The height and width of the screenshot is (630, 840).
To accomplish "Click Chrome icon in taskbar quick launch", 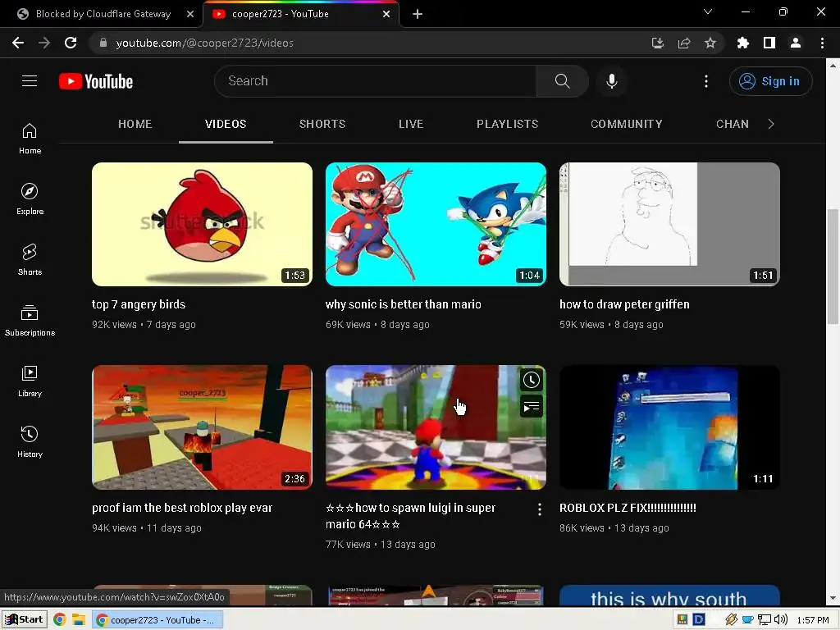I will pos(59,620).
